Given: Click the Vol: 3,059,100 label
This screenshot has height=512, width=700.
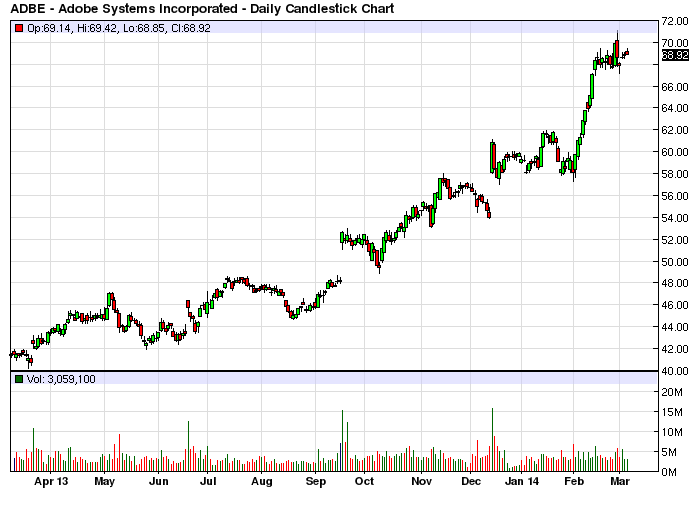Looking at the screenshot, I should point(61,379).
